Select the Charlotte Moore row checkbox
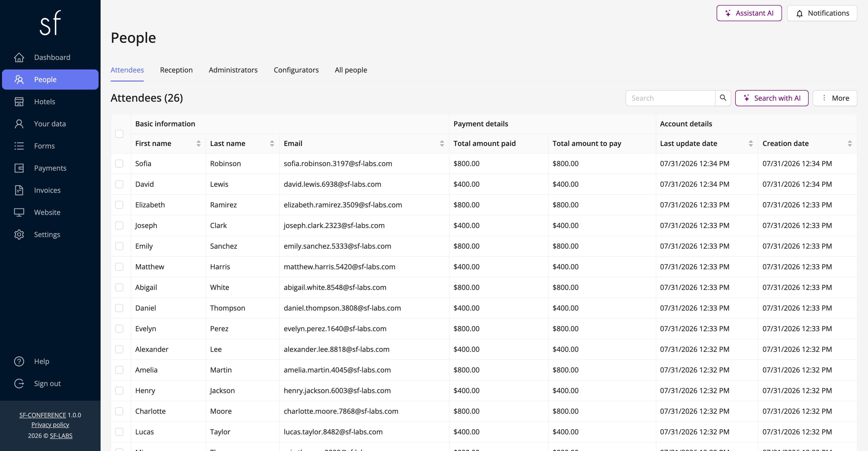This screenshot has width=868, height=451. [119, 411]
